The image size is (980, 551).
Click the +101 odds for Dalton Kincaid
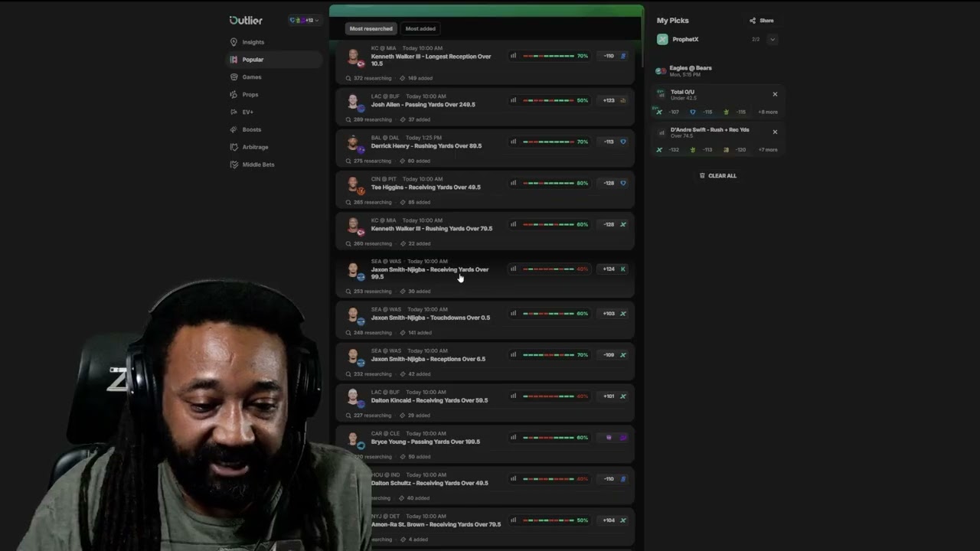tap(614, 396)
